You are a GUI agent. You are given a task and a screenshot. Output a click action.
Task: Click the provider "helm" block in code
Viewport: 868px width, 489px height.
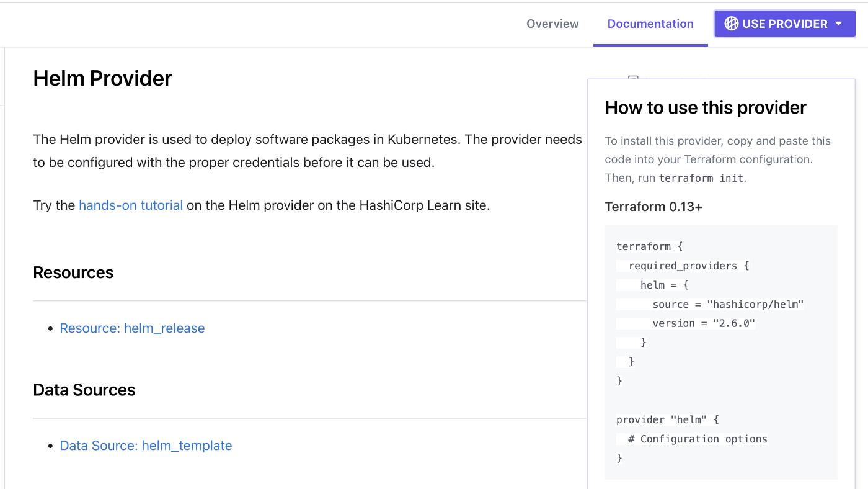667,419
